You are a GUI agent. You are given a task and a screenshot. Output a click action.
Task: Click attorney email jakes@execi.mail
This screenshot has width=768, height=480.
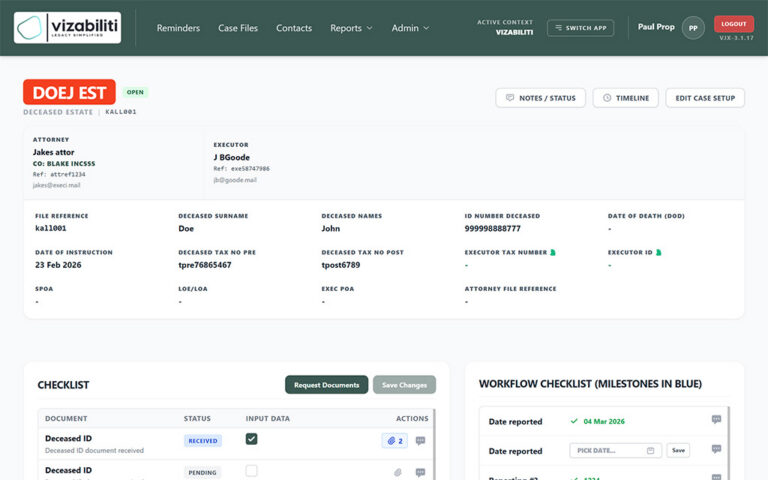click(56, 185)
